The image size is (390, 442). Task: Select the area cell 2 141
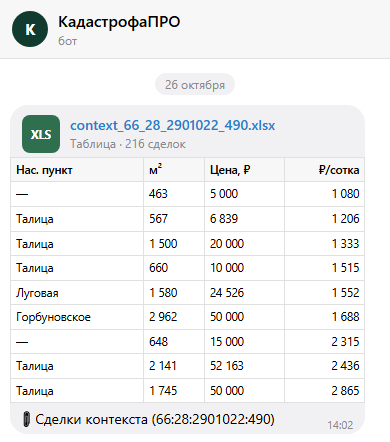(x=174, y=366)
